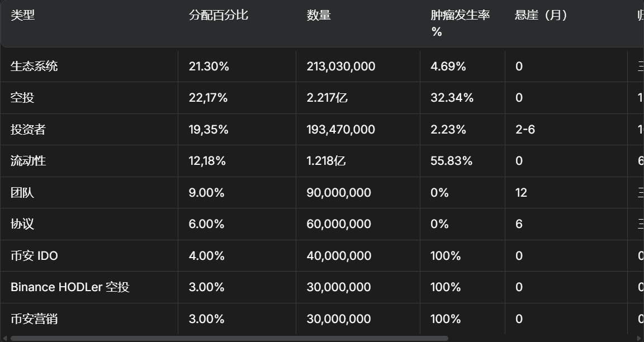Select the 分配百分比 column header
The image size is (644, 342).
tap(218, 15)
